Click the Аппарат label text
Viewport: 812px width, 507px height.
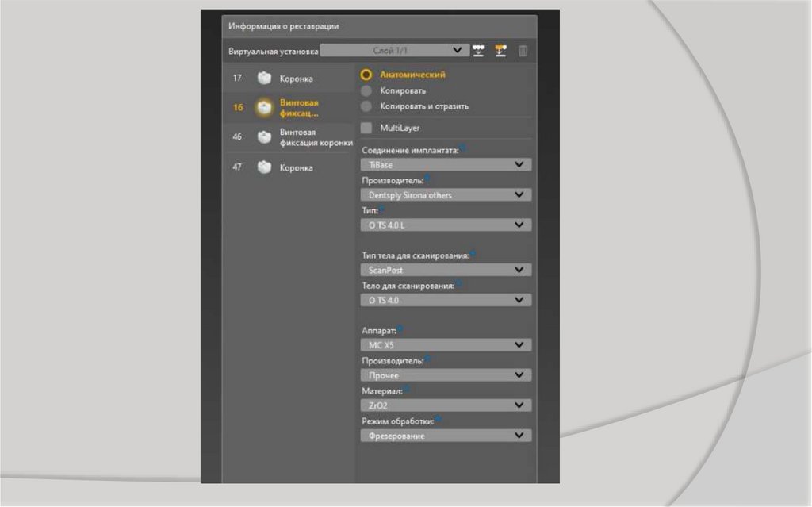378,331
